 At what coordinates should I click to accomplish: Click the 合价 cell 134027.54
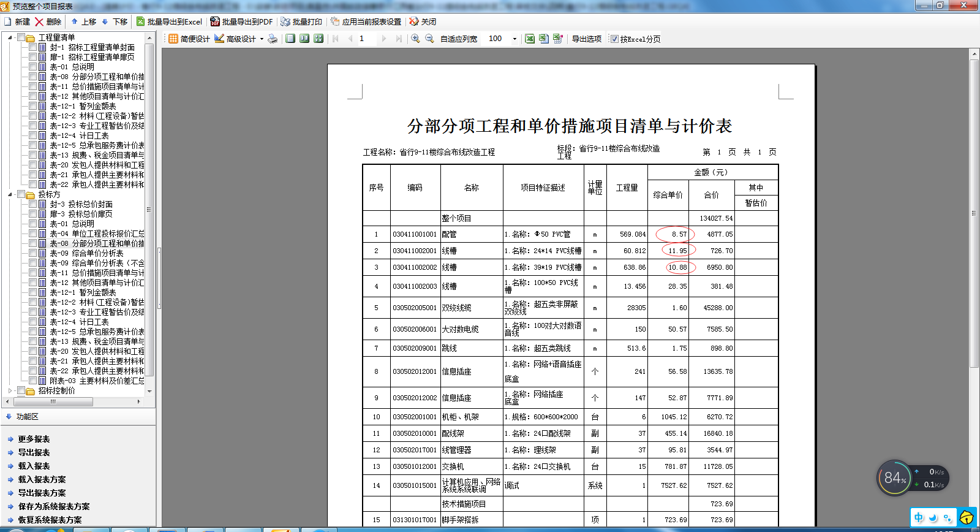pyautogui.click(x=711, y=218)
